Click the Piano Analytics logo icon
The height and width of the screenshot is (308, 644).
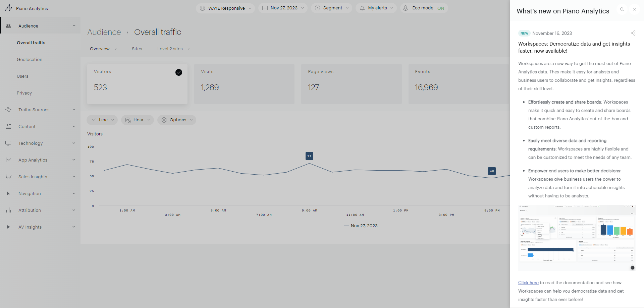8,8
